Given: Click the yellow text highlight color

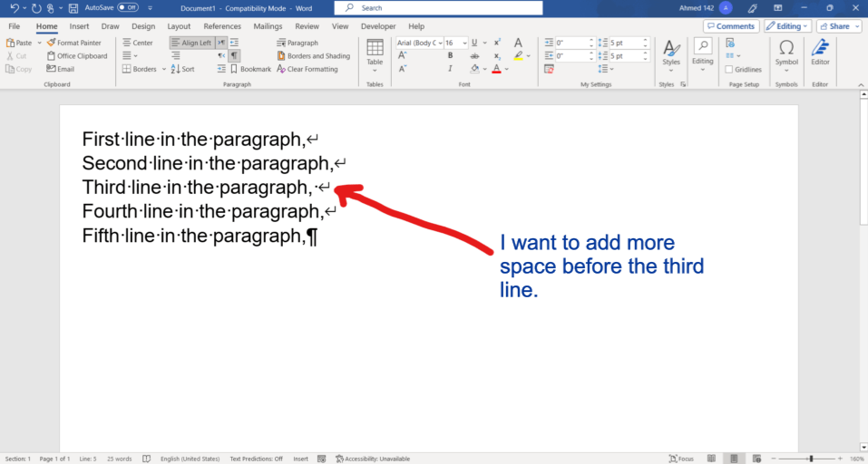Looking at the screenshot, I should tap(518, 56).
